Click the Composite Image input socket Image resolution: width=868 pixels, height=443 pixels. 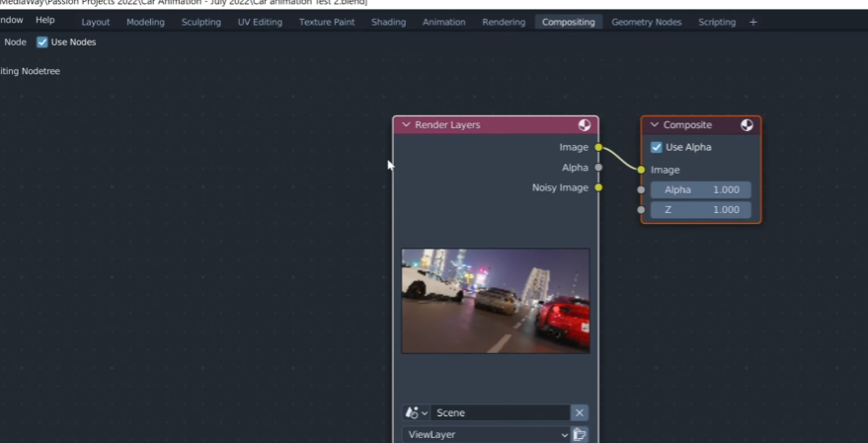[641, 170]
